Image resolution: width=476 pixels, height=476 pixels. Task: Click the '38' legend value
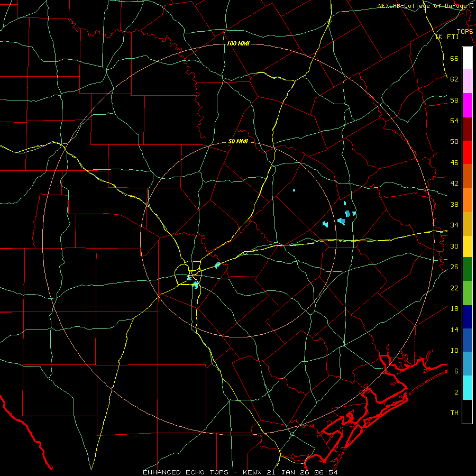tap(454, 204)
